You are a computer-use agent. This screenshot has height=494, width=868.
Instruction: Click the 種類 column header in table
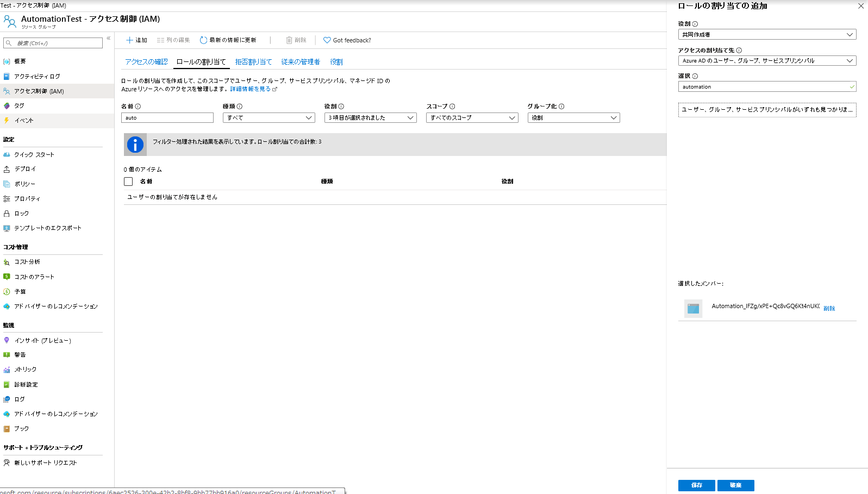tap(327, 182)
